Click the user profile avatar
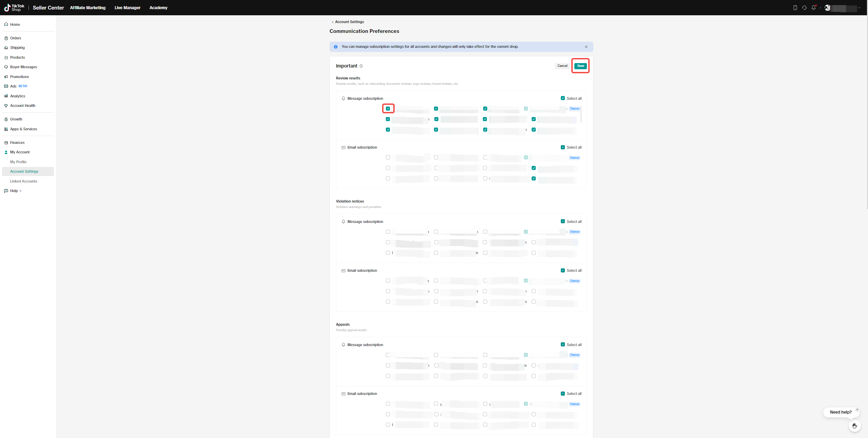The height and width of the screenshot is (438, 868). click(x=827, y=7)
